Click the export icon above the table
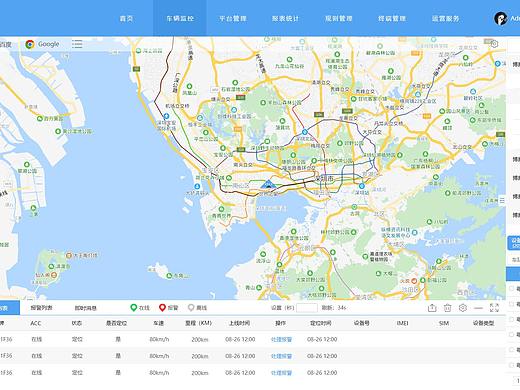520x390 pixels. [432, 308]
